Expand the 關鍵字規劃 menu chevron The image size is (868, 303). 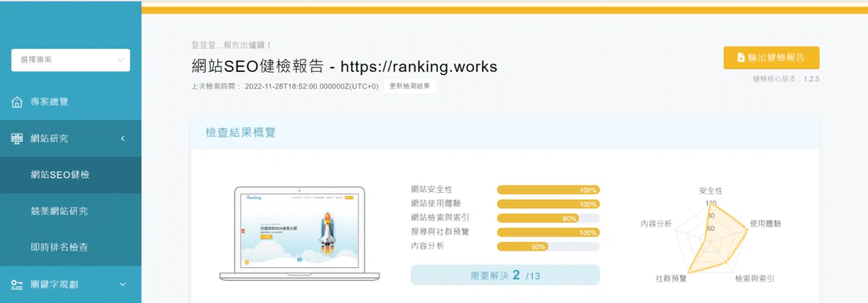123,284
